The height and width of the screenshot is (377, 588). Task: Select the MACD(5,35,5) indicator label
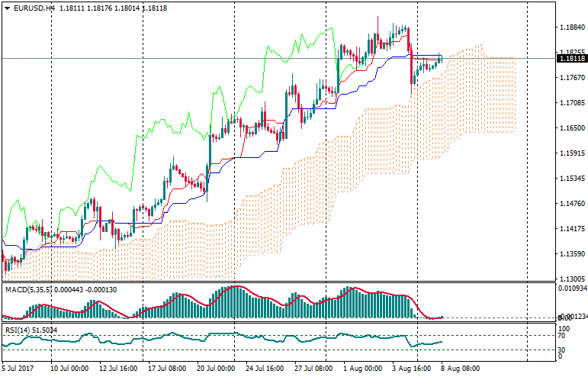[27, 289]
